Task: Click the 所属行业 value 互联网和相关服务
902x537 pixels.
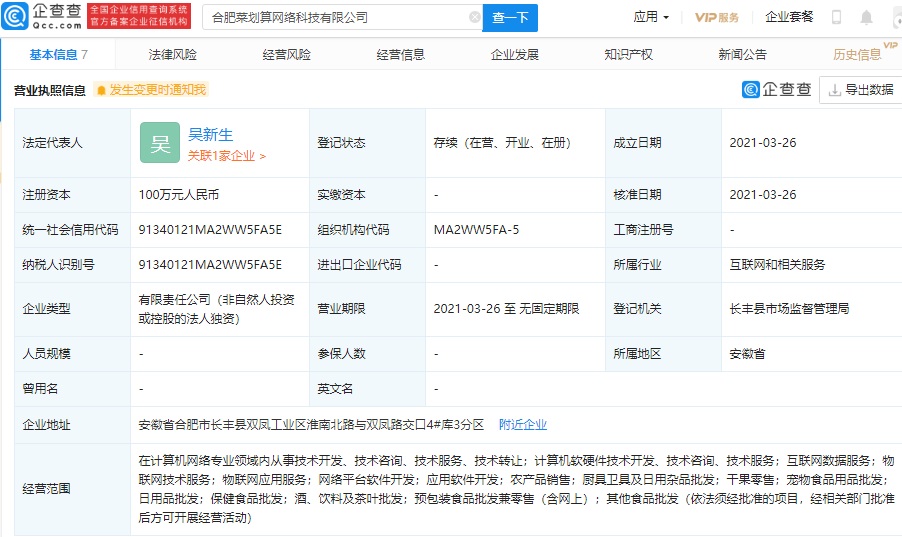Action: [777, 265]
